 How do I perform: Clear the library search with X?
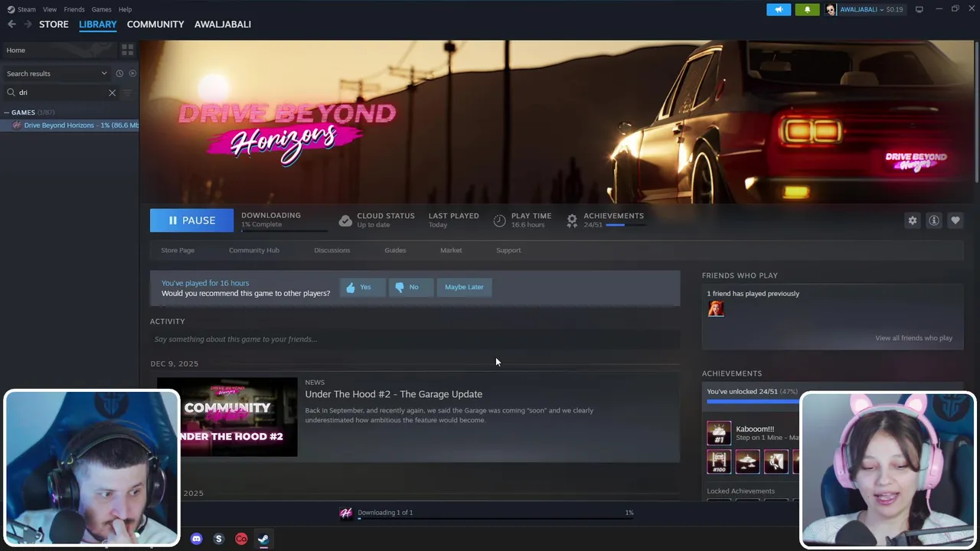pos(112,93)
